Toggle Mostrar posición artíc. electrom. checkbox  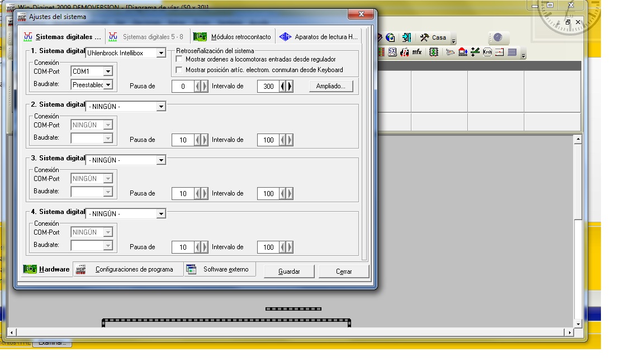(179, 70)
